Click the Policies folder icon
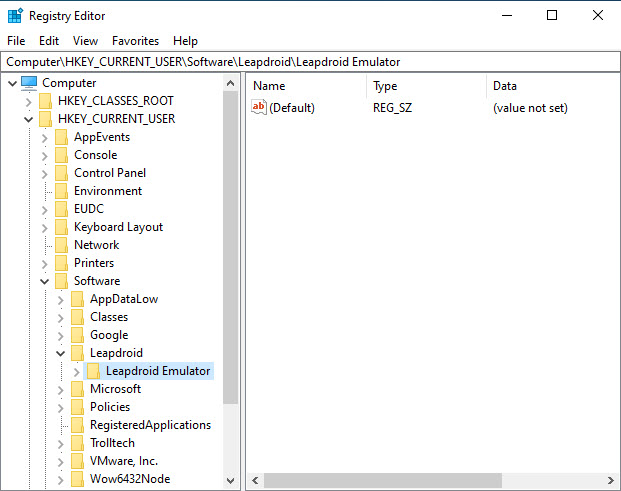The height and width of the screenshot is (491, 621). click(77, 407)
